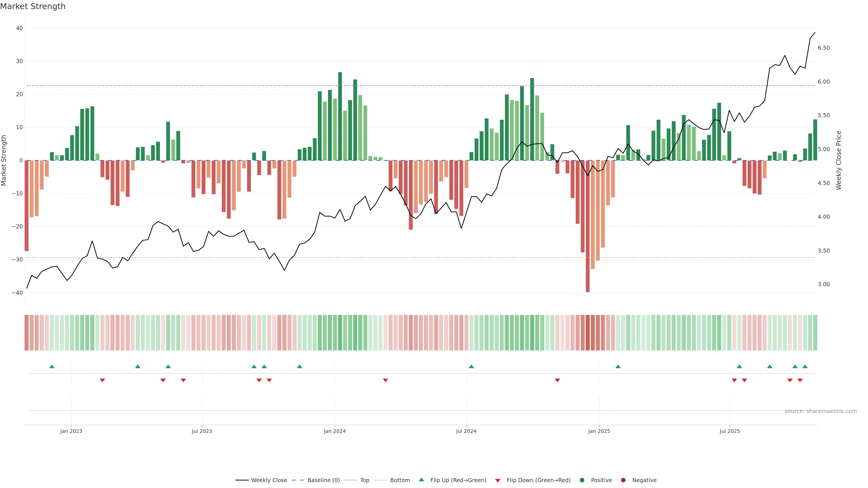Screen dimensions: 868x488
Task: Click green flip-up triangle just after Jan 2025
Action: pos(618,366)
